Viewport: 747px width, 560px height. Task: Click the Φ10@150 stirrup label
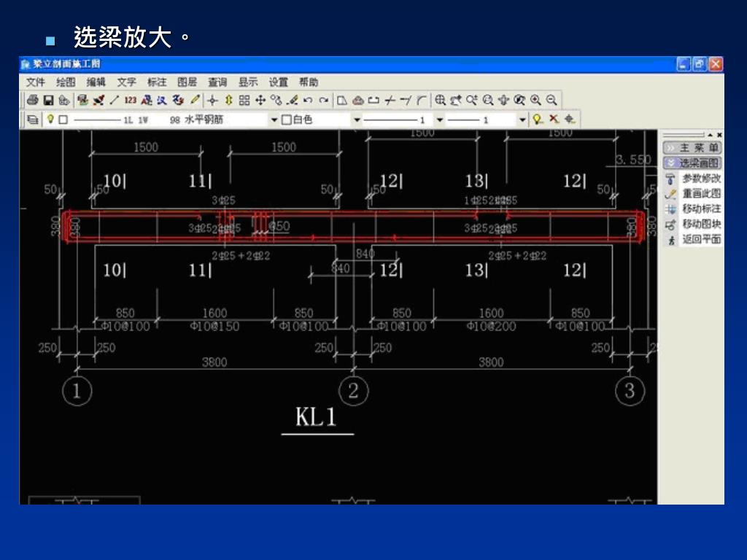[214, 327]
